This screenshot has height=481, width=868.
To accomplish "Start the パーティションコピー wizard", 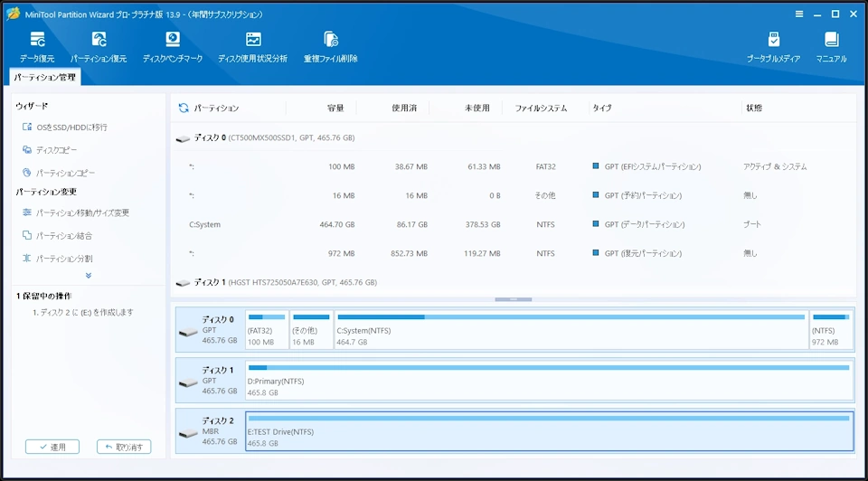I will click(59, 174).
